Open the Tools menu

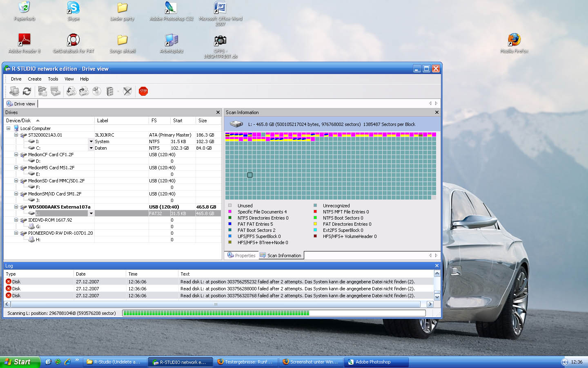coord(53,79)
